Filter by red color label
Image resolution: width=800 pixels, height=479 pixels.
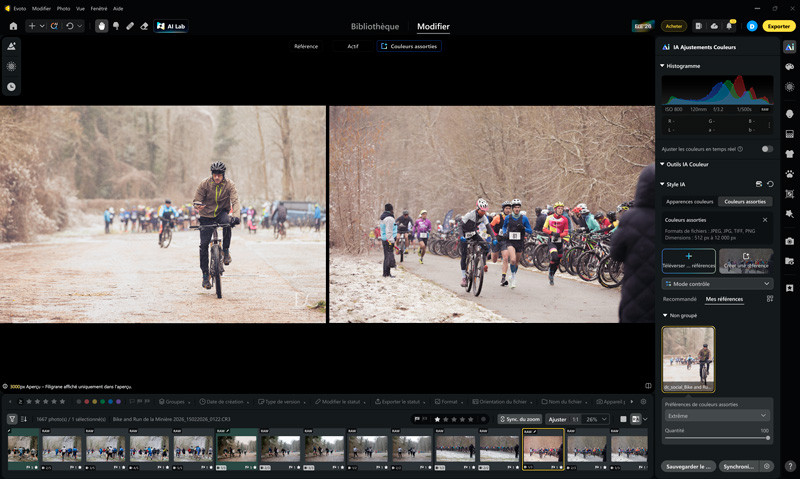pos(86,402)
